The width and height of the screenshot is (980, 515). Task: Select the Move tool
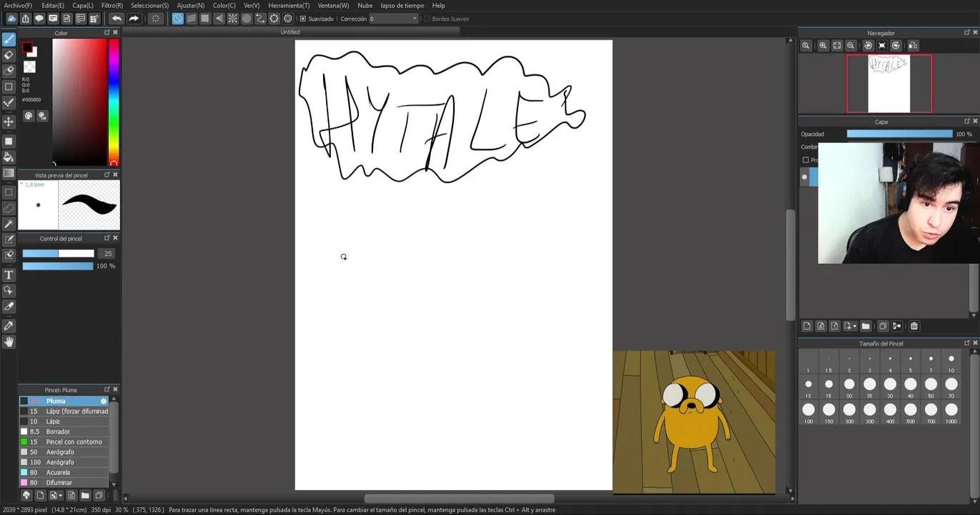(x=9, y=122)
